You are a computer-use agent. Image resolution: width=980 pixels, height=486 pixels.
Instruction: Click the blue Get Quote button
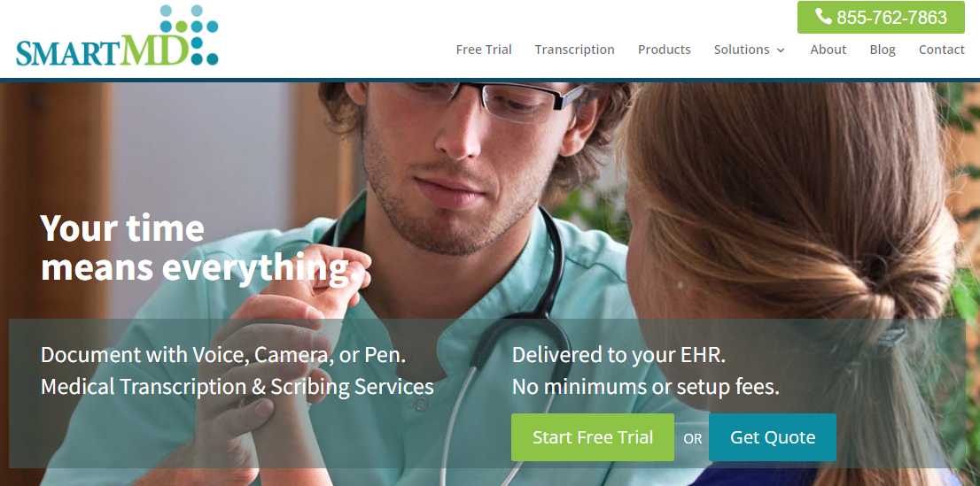773,437
